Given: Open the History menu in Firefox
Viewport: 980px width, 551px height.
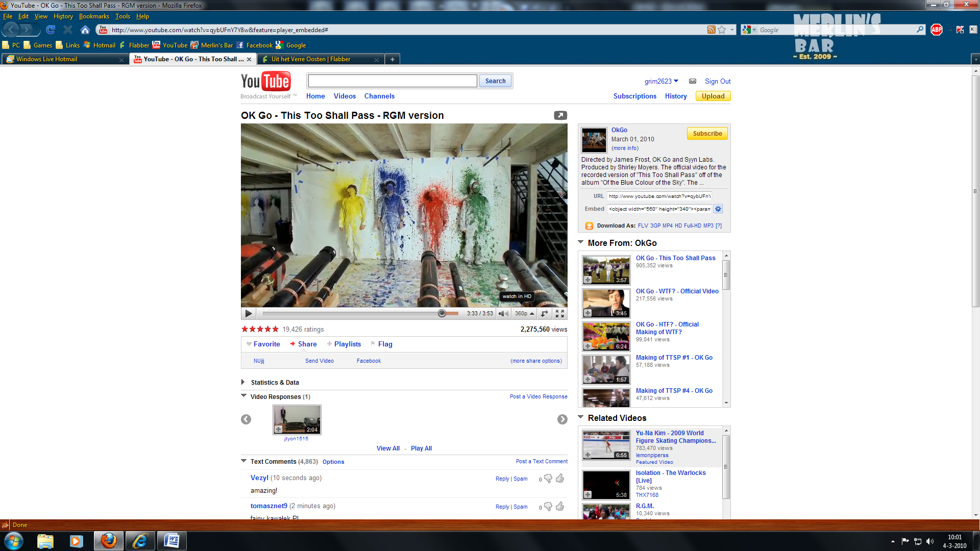Looking at the screenshot, I should pos(63,16).
